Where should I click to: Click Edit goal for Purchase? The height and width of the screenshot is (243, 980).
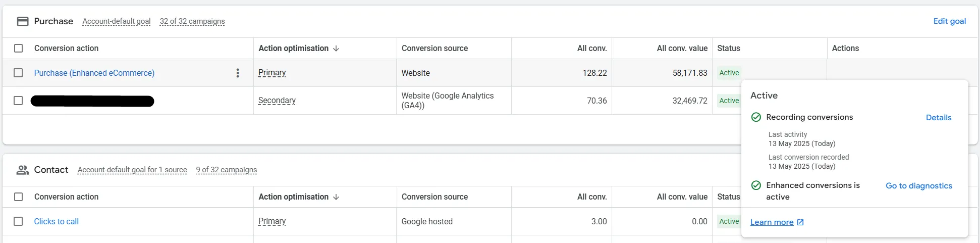[950, 21]
